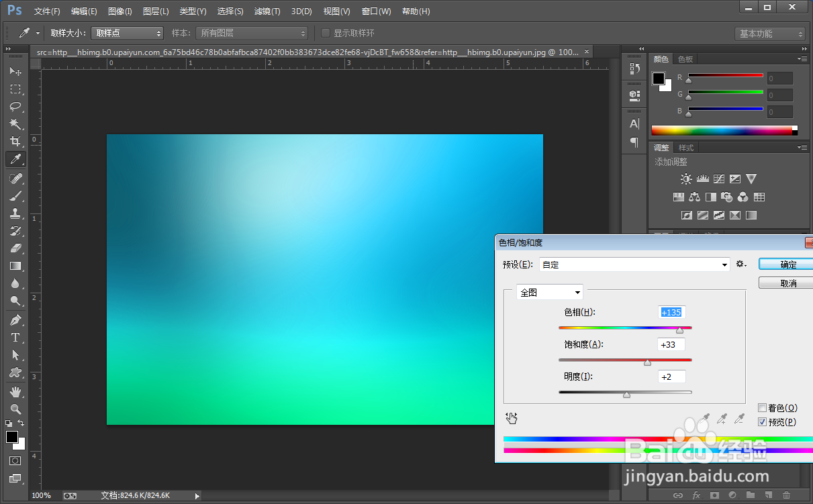Open the 全图 channel dropdown
Image resolution: width=813 pixels, height=504 pixels.
549,293
